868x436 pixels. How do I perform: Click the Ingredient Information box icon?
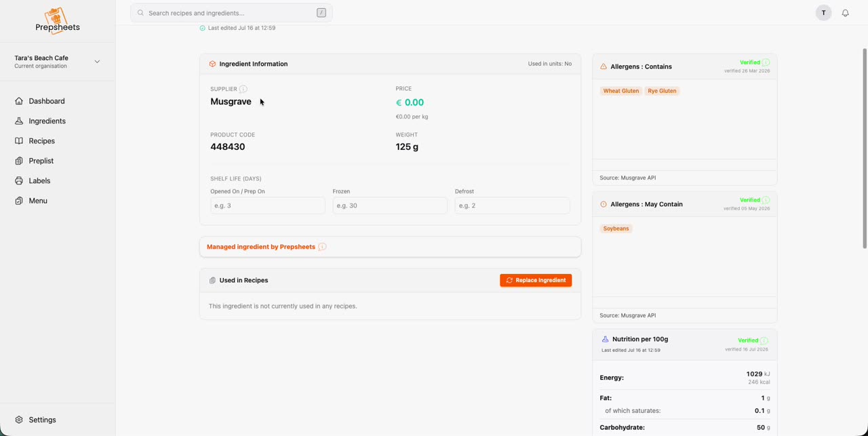pyautogui.click(x=212, y=64)
